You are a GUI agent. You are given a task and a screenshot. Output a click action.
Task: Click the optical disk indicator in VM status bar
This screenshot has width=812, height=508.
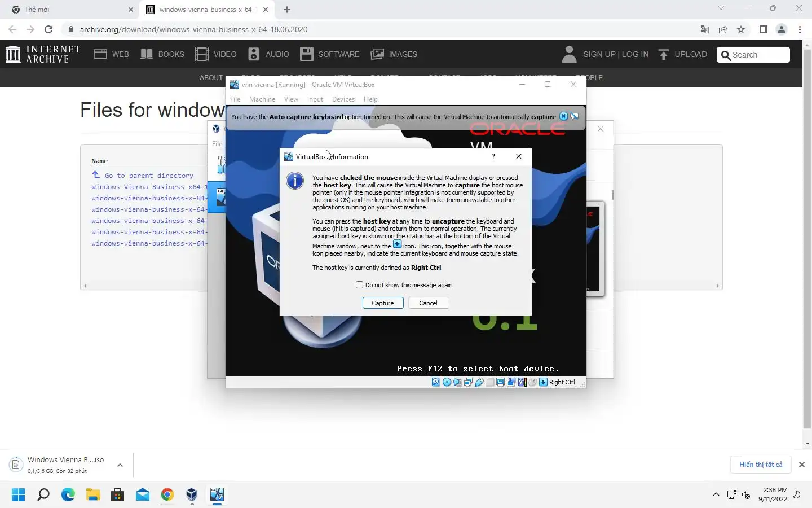click(x=447, y=382)
